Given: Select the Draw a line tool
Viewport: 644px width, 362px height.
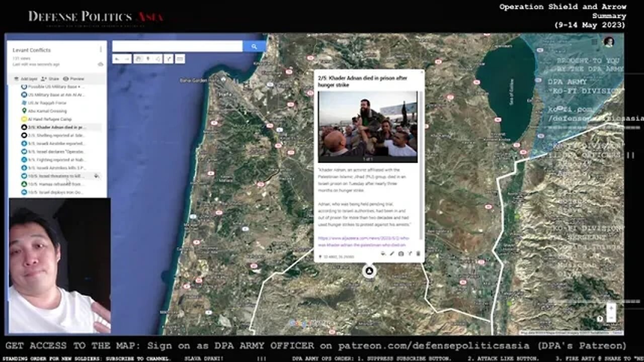Looking at the screenshot, I should pyautogui.click(x=157, y=59).
